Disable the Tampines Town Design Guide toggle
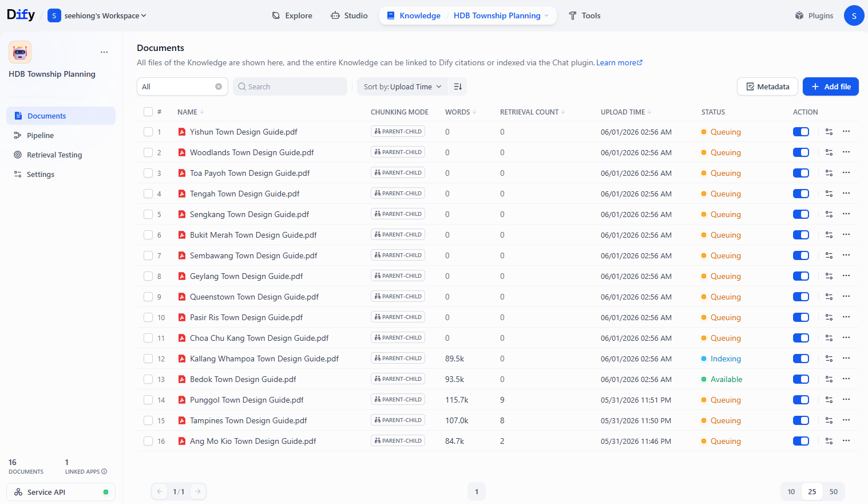This screenshot has width=868, height=504. 801,420
